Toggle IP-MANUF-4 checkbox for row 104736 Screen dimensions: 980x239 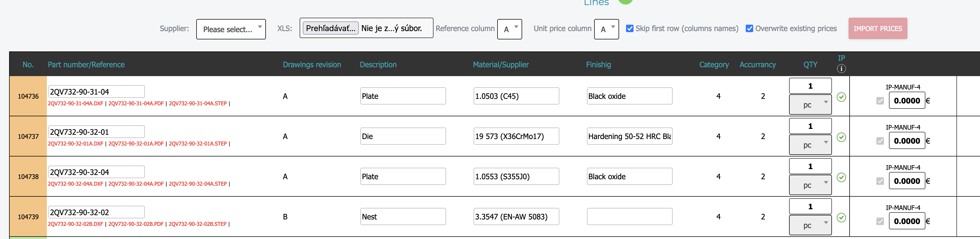coord(880,101)
